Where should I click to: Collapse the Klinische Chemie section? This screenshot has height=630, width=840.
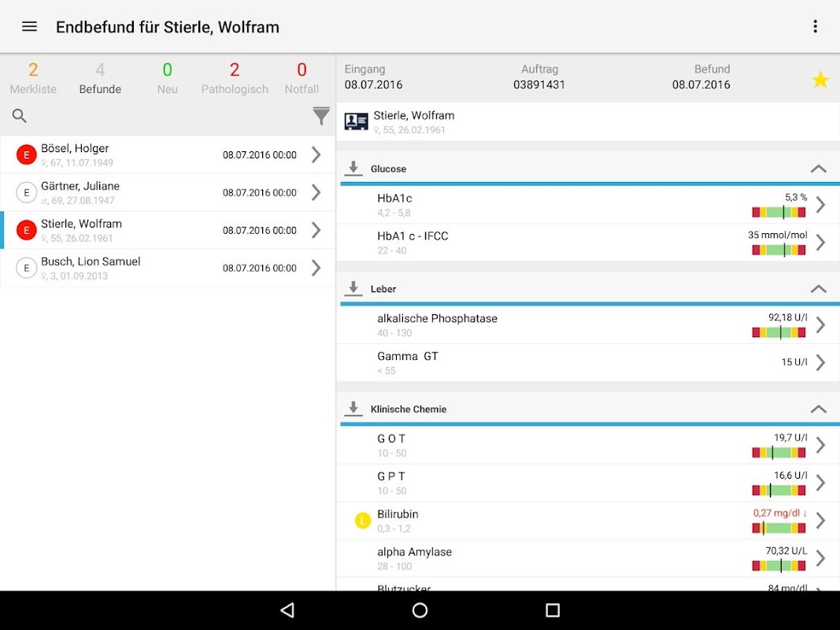pyautogui.click(x=818, y=409)
